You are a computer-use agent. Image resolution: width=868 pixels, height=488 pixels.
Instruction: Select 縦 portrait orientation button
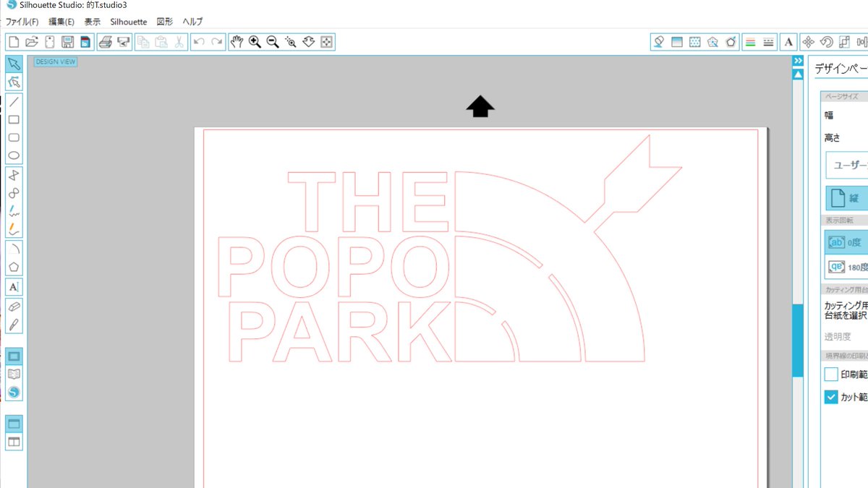[x=847, y=197]
